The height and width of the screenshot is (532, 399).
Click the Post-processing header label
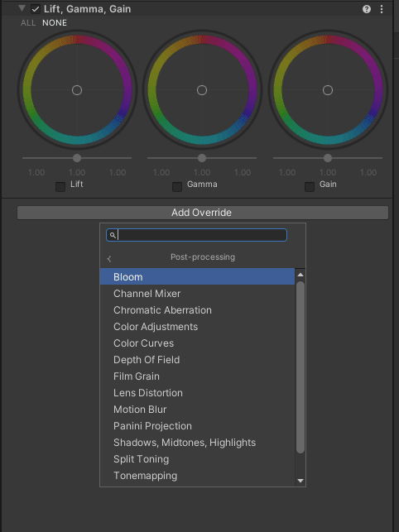pos(203,256)
